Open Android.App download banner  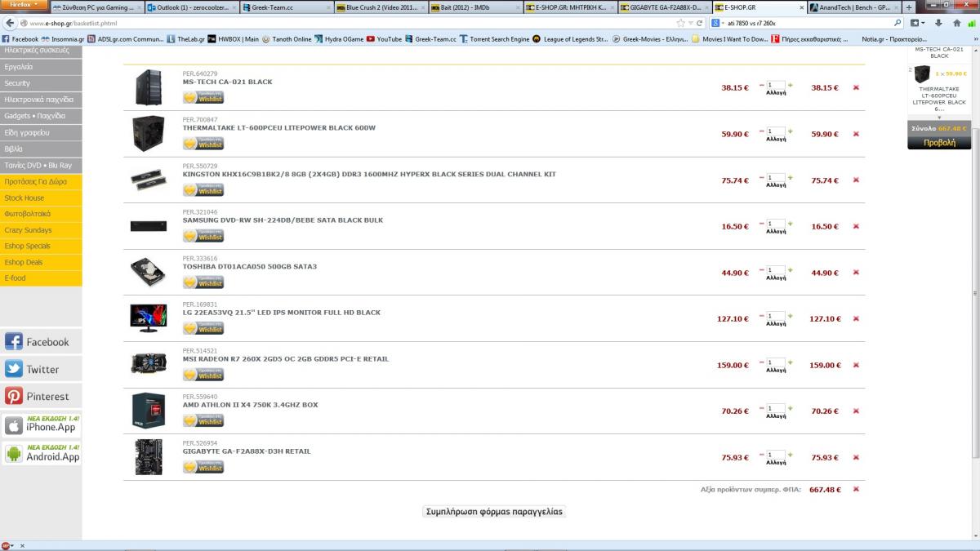pos(41,453)
